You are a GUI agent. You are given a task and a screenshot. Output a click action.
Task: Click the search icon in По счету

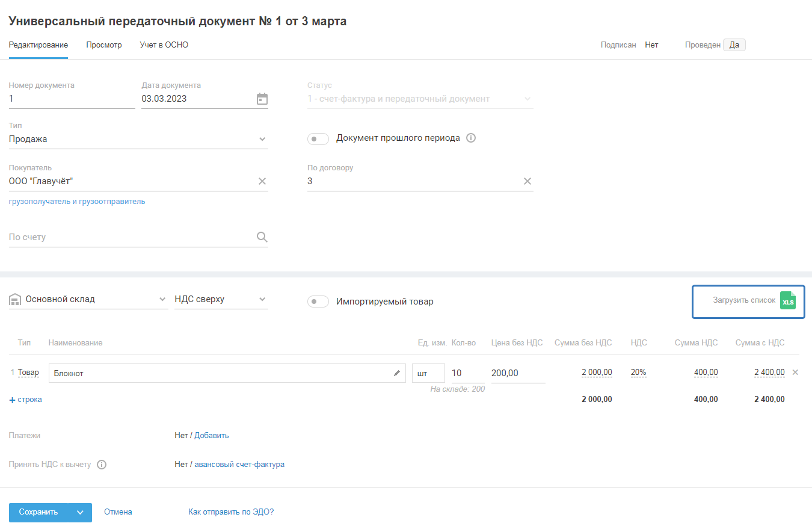pyautogui.click(x=262, y=237)
